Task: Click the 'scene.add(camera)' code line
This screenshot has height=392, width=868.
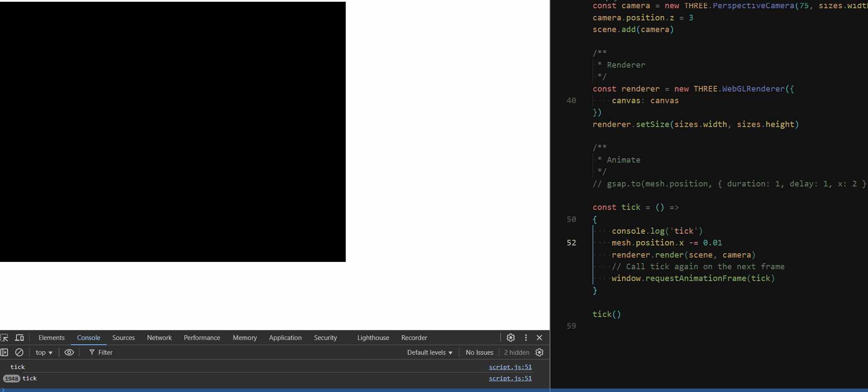Action: [633, 29]
